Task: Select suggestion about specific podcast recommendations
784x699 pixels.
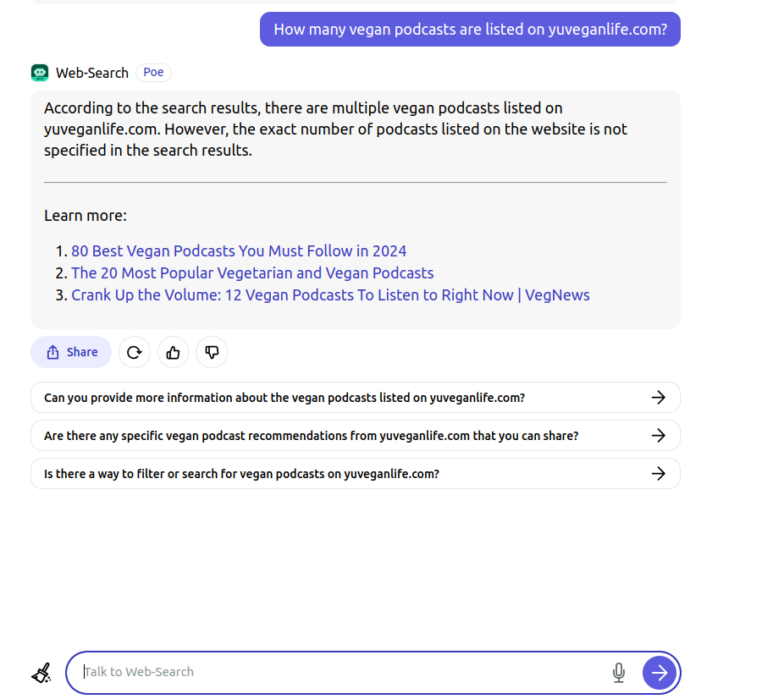Action: click(x=356, y=436)
